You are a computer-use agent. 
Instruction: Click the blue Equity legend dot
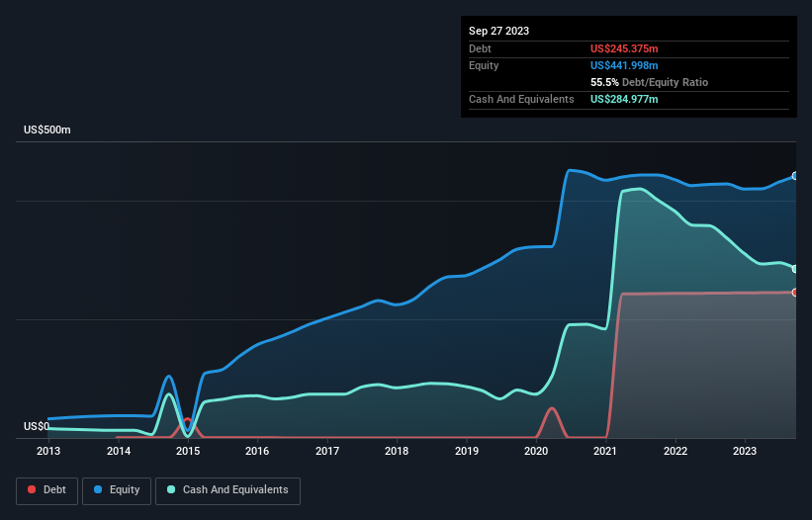[98, 489]
